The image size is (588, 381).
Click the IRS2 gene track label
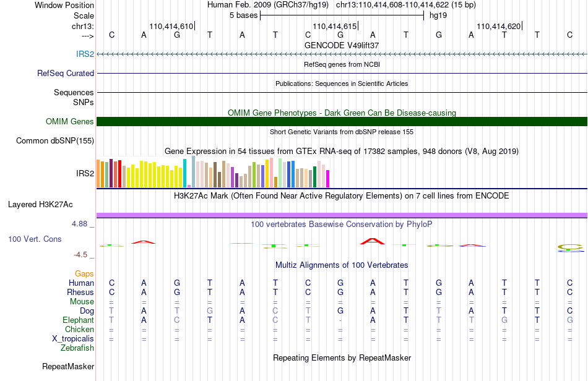pyautogui.click(x=85, y=54)
